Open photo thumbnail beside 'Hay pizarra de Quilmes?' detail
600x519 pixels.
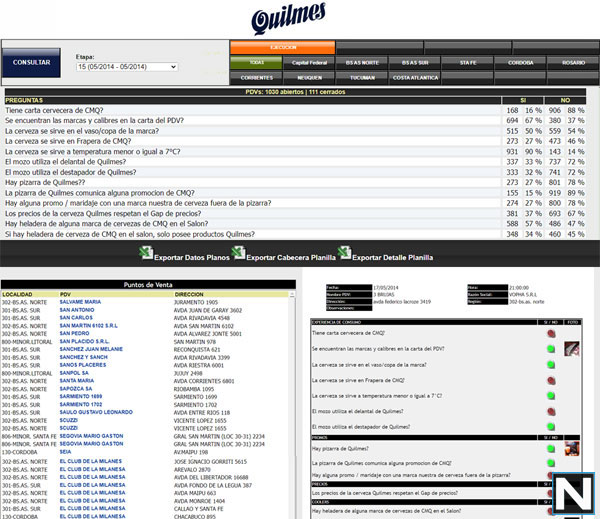point(572,449)
